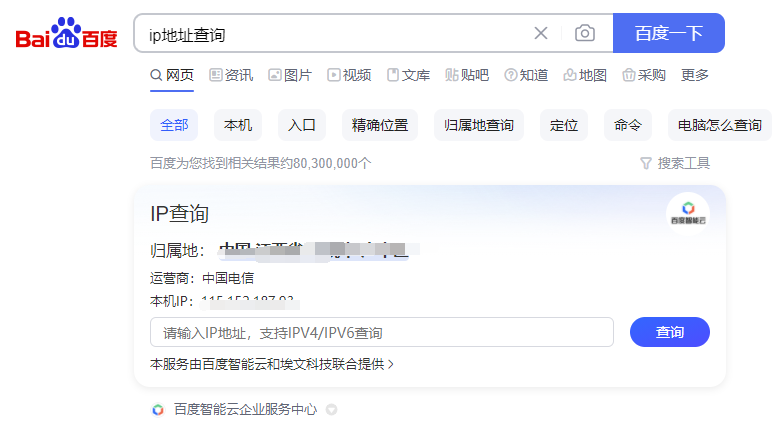Select the 精确位置 filter chip
Screen dimensions: 779x425
[x=380, y=125]
